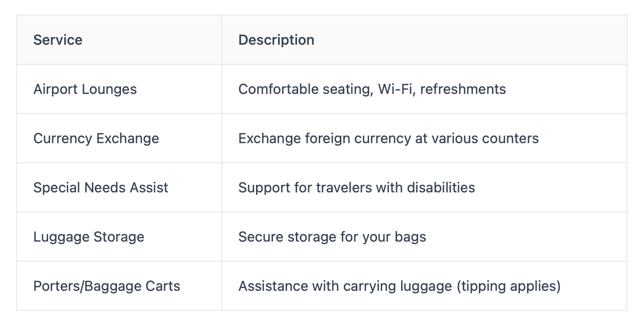Click Support for travelers with disabilities text
The image size is (644, 326).
[x=356, y=188]
